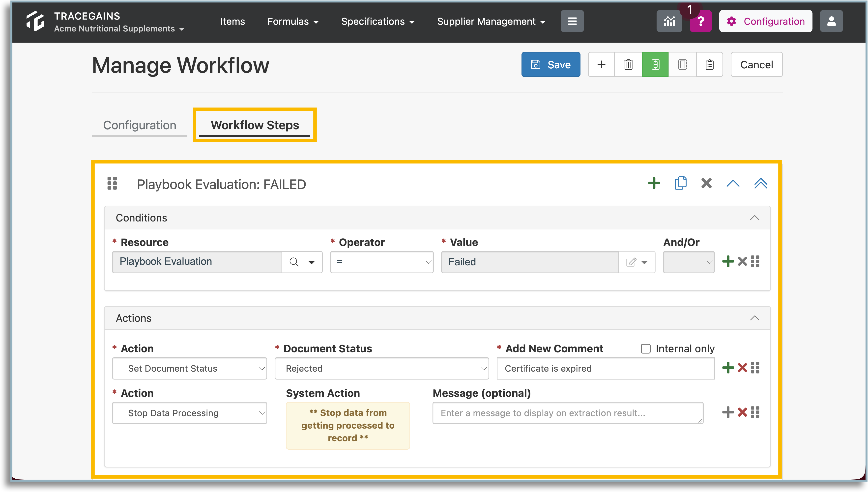Remove the Stop Data Processing action row
Image resolution: width=868 pixels, height=492 pixels.
[x=742, y=412]
